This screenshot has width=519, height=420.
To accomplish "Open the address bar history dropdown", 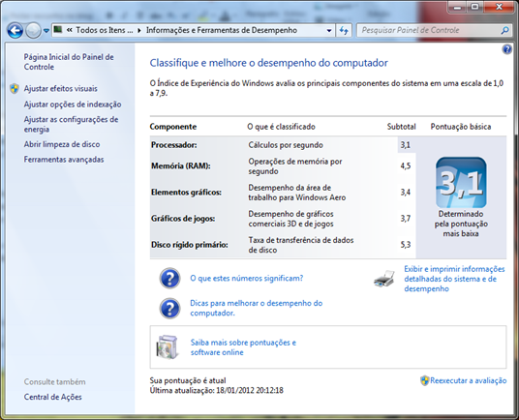I will pyautogui.click(x=329, y=30).
